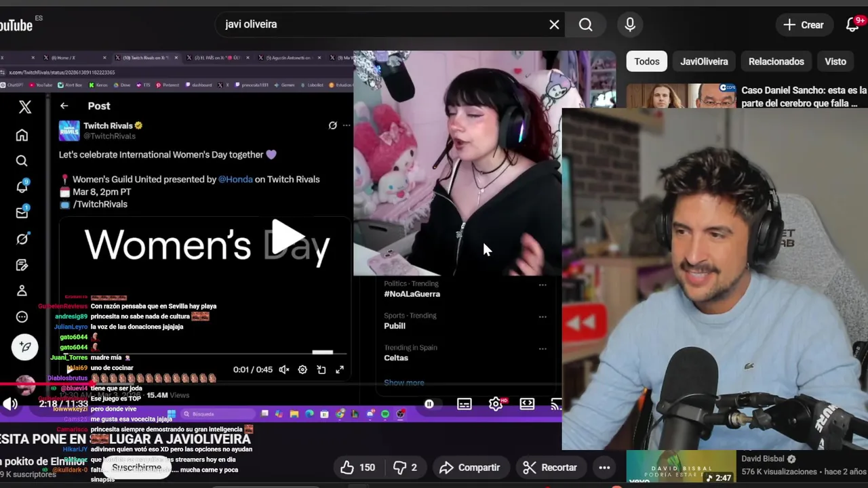Open the @Honda mention link
The height and width of the screenshot is (488, 868).
[x=235, y=180]
